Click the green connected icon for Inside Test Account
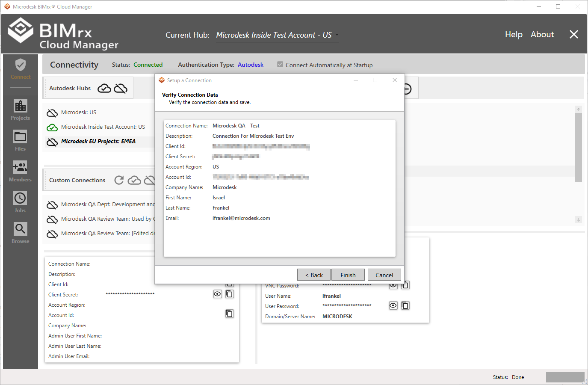The width and height of the screenshot is (588, 385). point(52,127)
